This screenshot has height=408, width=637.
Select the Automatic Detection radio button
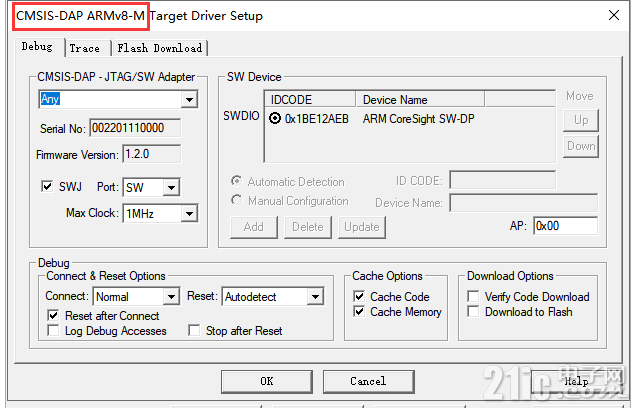(236, 181)
